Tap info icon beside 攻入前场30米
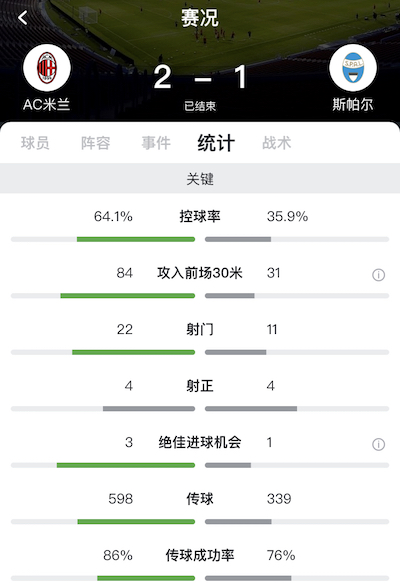The width and height of the screenshot is (400, 583). coord(378,275)
